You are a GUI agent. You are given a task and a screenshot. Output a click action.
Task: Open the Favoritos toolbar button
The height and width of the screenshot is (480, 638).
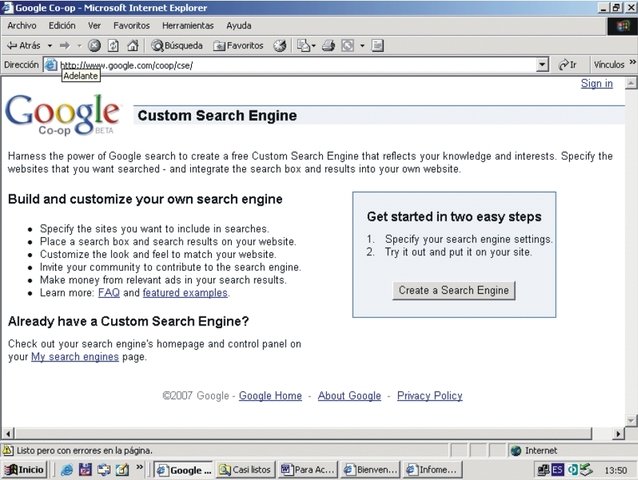[238, 46]
